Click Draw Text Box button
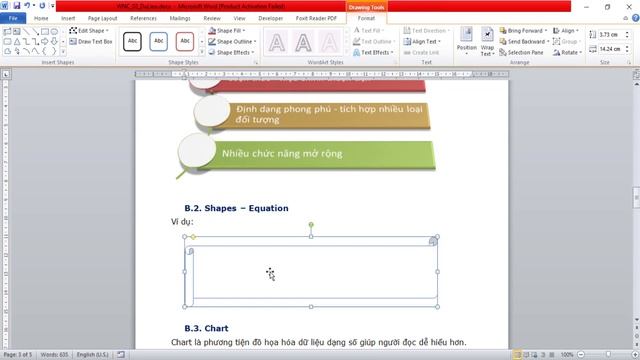 91,42
